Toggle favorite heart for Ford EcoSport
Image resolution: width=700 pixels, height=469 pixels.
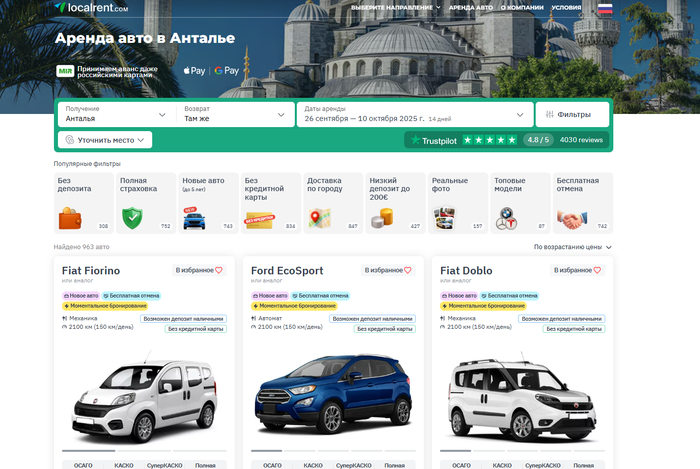tap(388, 270)
